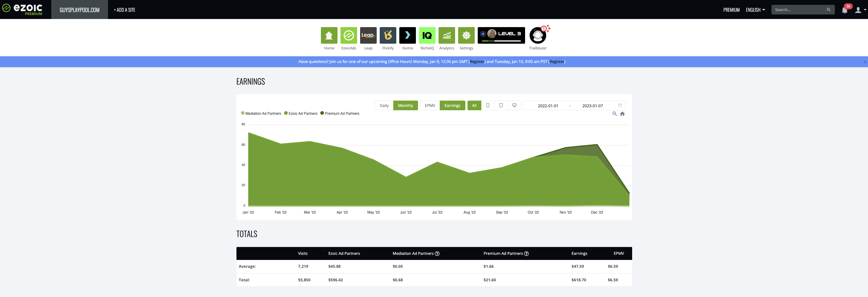Open the Level 3 badge
The image size is (868, 297).
point(501,35)
